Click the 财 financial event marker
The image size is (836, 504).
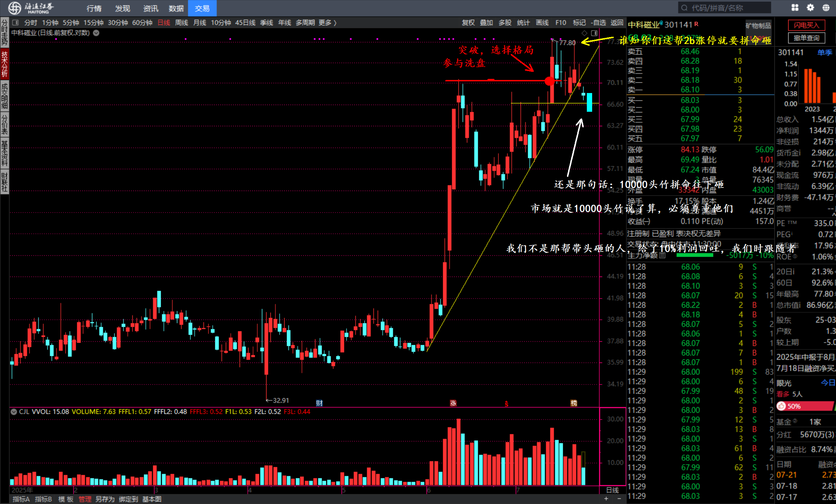[319, 403]
